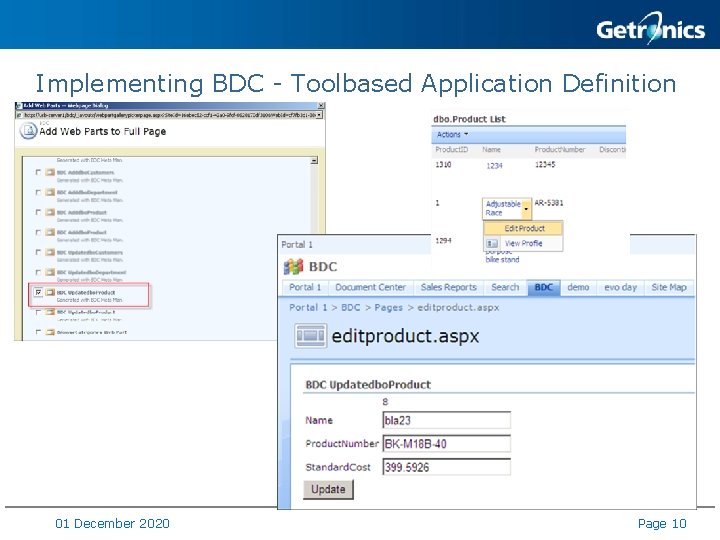Click the icon of the checked UpdatedboProduct row
Screen dimensions: 720x540
(x=50, y=292)
